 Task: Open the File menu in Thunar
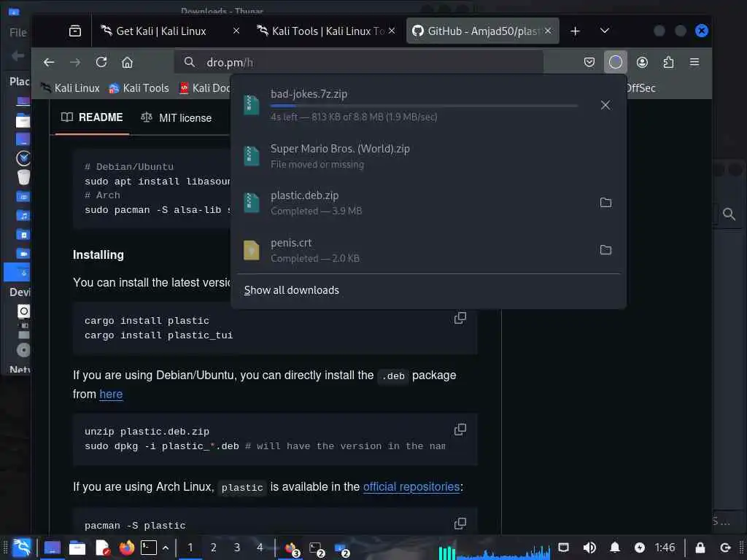tap(18, 32)
